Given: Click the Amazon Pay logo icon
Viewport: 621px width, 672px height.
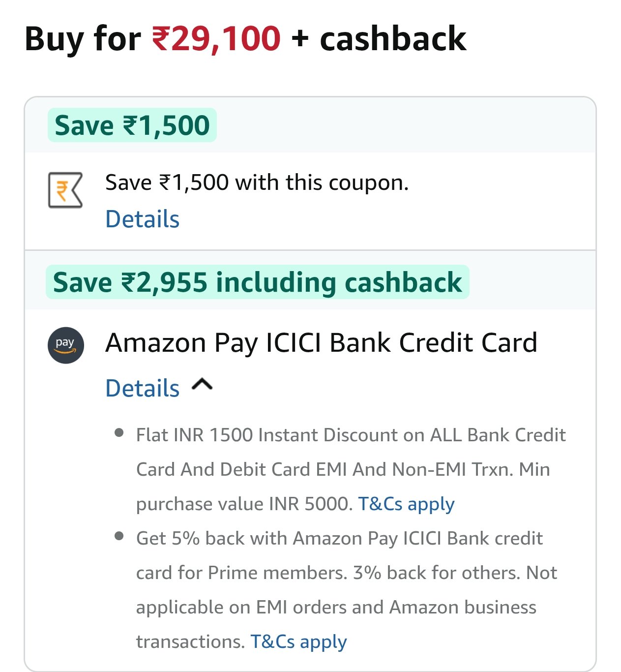Looking at the screenshot, I should click(x=66, y=345).
